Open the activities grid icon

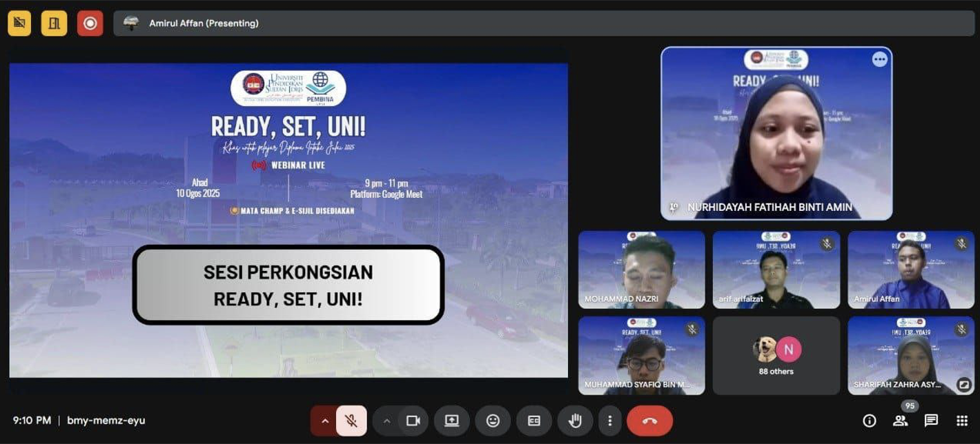point(962,421)
